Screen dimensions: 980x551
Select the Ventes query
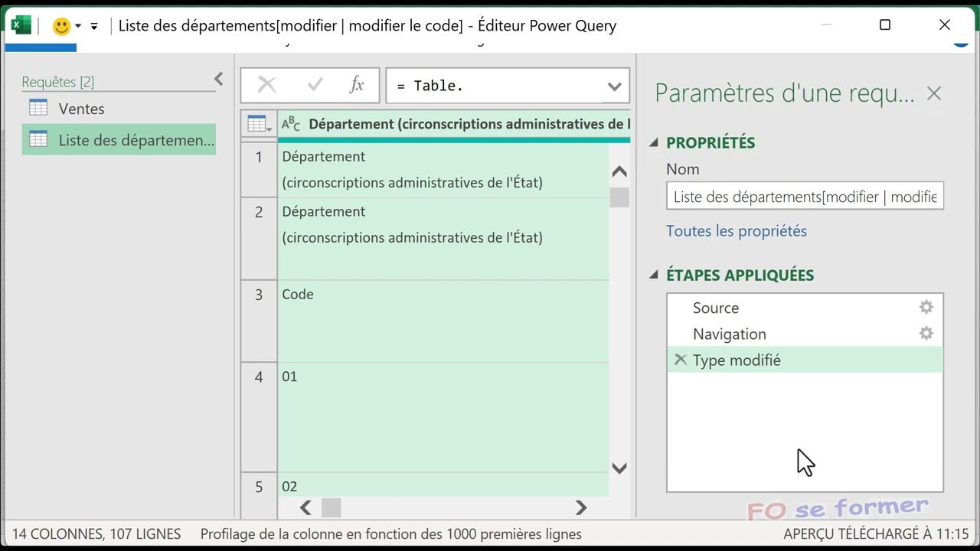pyautogui.click(x=119, y=109)
